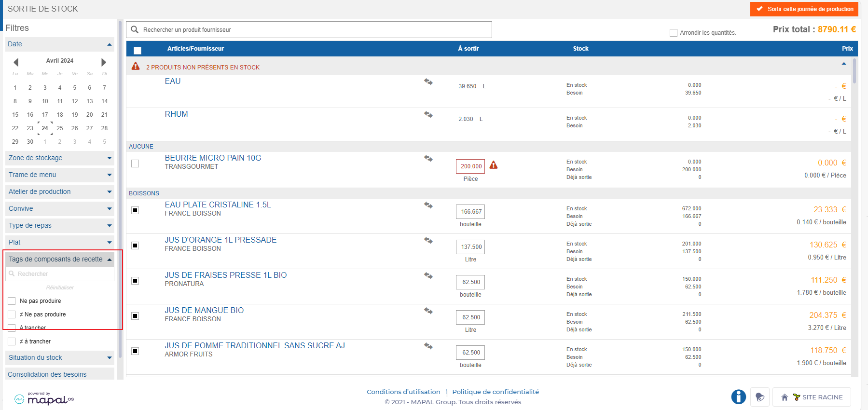The width and height of the screenshot is (868, 410).
Task: Expand Situation du stock filter
Action: tap(60, 357)
